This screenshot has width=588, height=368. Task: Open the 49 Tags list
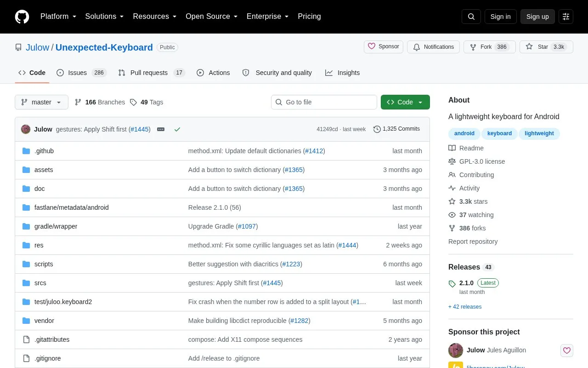147,102
